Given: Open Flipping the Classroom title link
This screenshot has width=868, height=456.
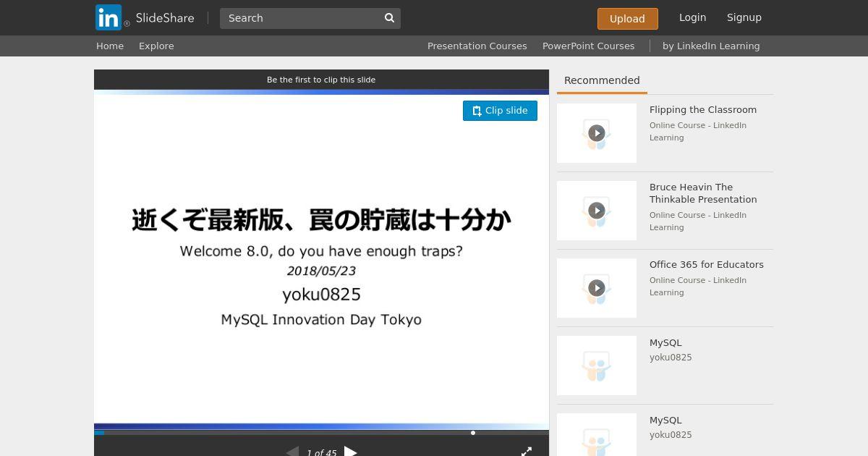Looking at the screenshot, I should (x=703, y=110).
